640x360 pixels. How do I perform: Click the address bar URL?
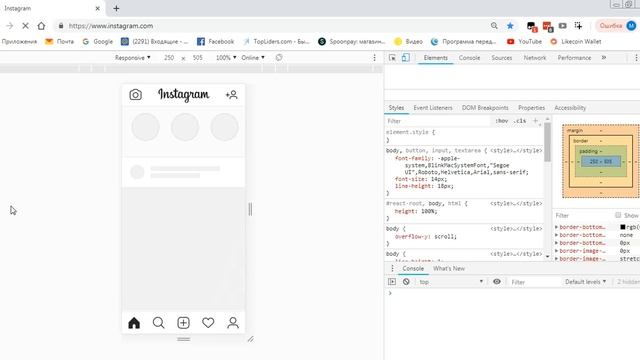click(x=111, y=26)
